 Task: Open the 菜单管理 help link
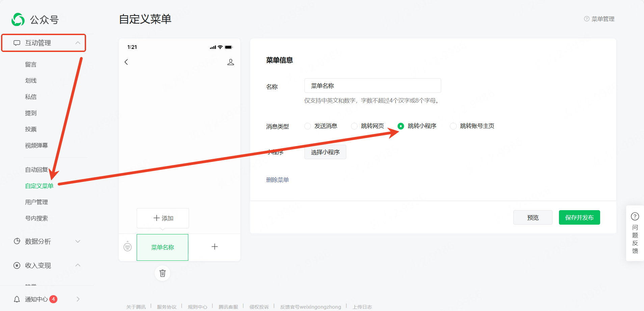pos(603,19)
